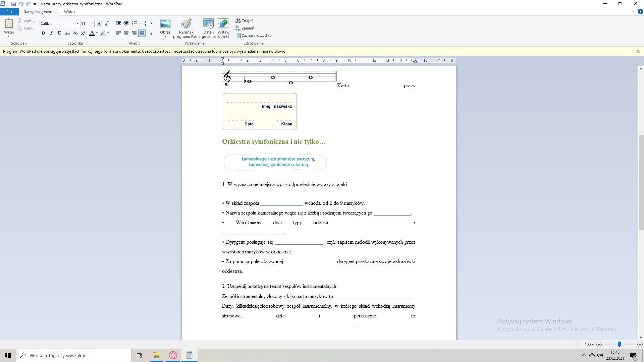Apply the text highlight color
The width and height of the screenshot is (644, 362).
pyautogui.click(x=103, y=33)
